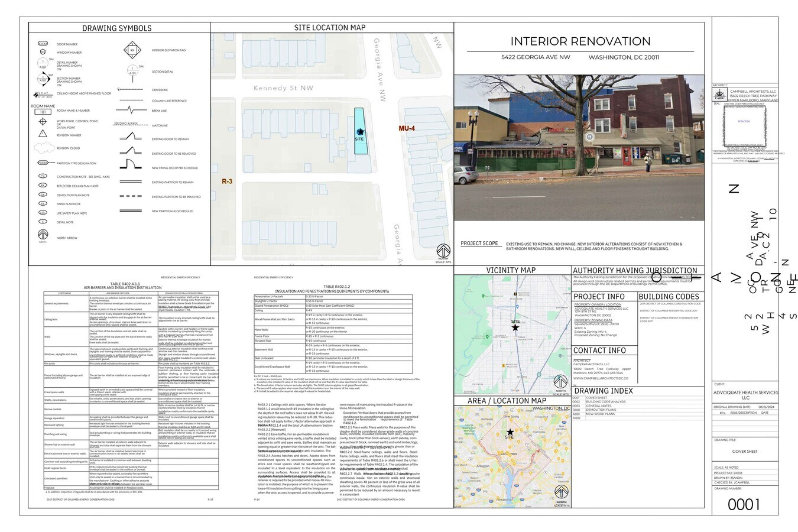Viewport: 798px width, 532px height.
Task: Select the Demolition Plans entry in drawing index
Action: [601, 410]
